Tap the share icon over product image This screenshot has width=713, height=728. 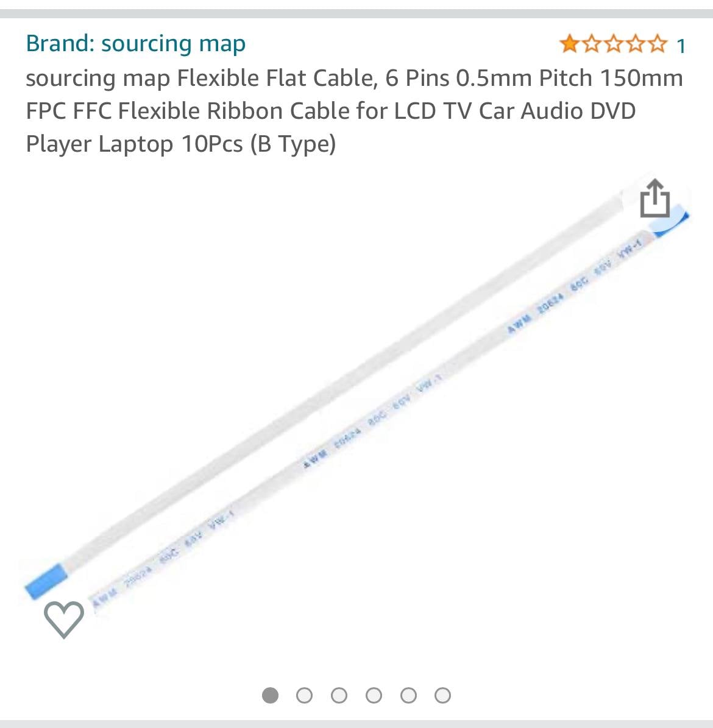point(655,198)
